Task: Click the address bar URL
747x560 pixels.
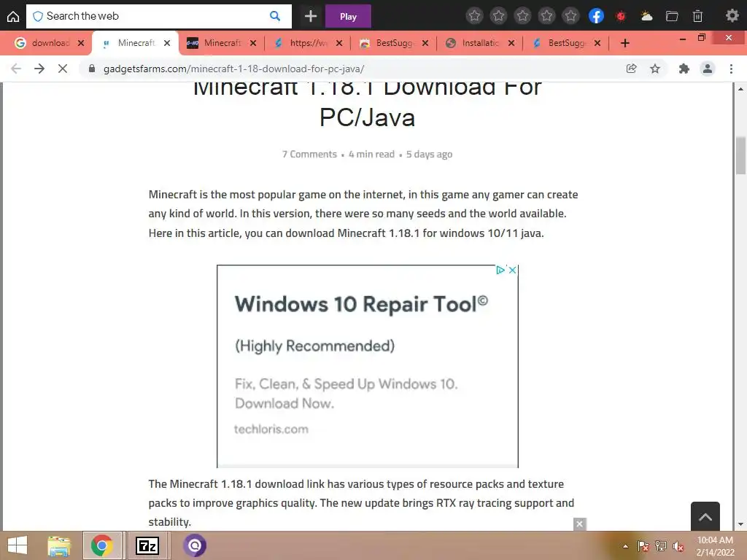Action: [233, 69]
